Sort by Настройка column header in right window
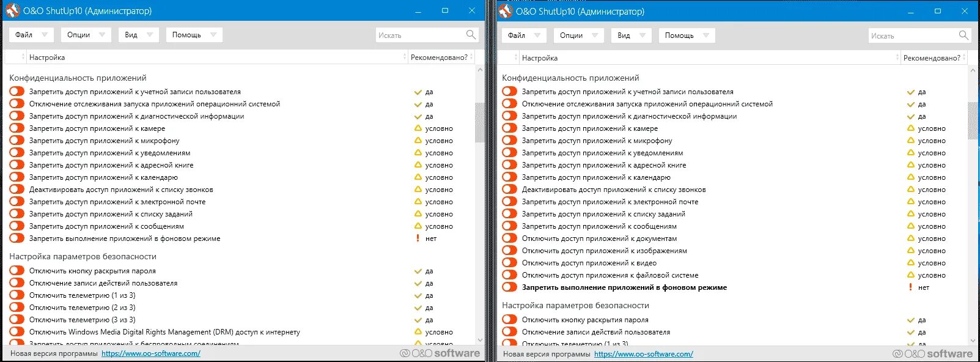This screenshot has width=980, height=362. [709, 57]
